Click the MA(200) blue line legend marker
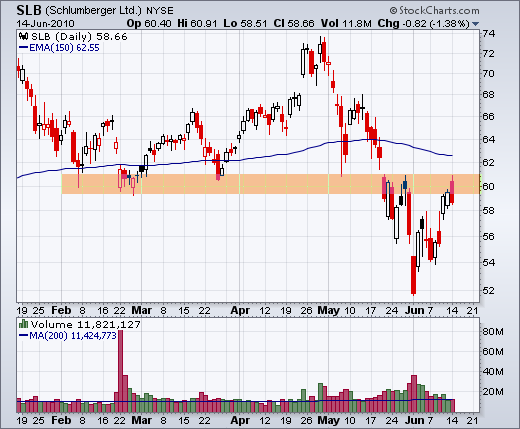The width and height of the screenshot is (520, 429). pyautogui.click(x=23, y=335)
